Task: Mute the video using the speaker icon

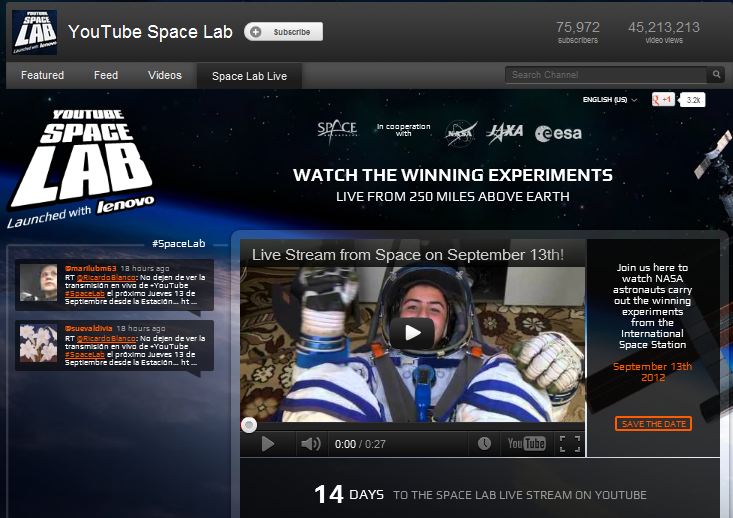Action: coord(310,444)
